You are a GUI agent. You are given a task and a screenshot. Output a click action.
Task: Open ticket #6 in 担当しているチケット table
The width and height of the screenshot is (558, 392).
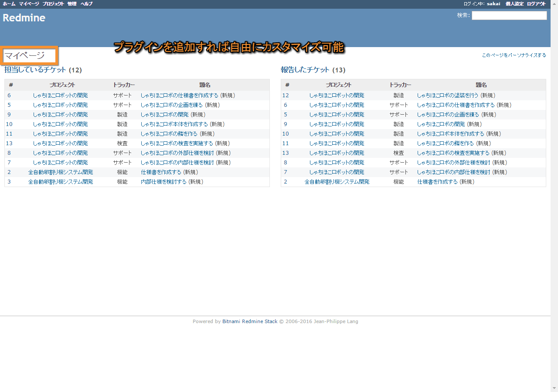pyautogui.click(x=9, y=95)
